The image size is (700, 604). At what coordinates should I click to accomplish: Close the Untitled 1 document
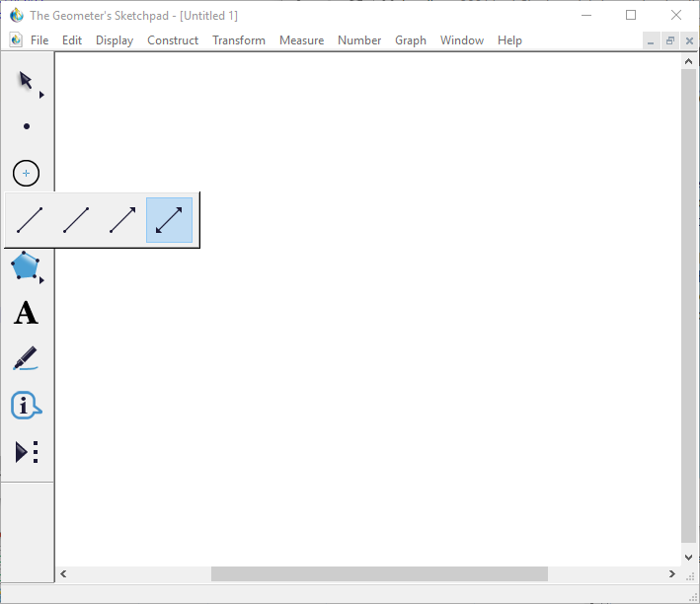[x=689, y=41]
